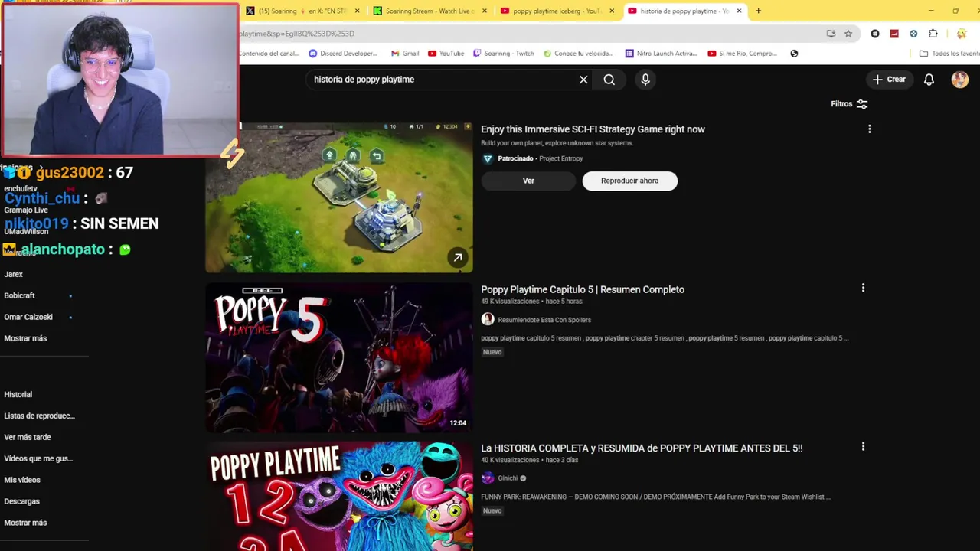Screen dimensions: 980x551
Task: Click the red extension icon in toolbar
Action: point(894,34)
